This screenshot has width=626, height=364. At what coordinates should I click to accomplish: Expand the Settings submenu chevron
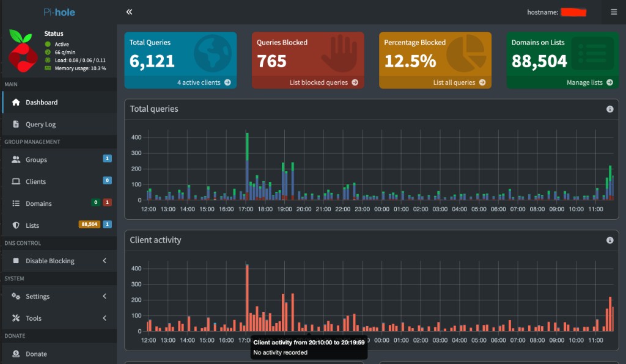click(105, 296)
